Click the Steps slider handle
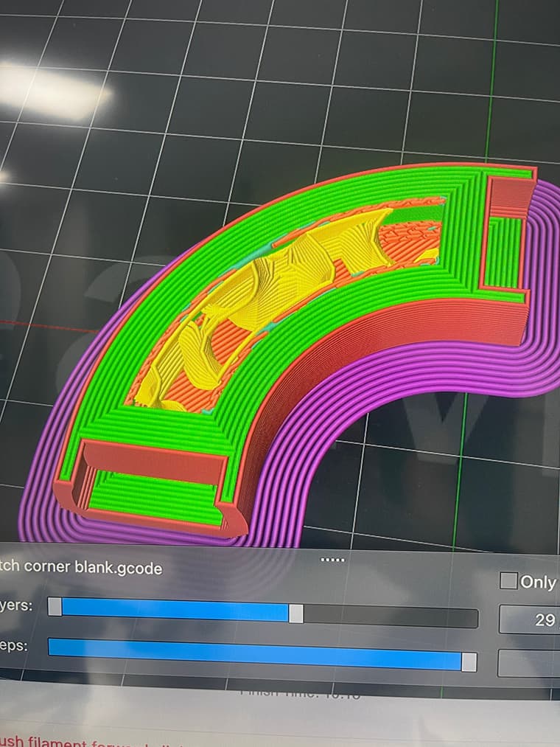Screen dimensions: 560x747 click(x=469, y=661)
